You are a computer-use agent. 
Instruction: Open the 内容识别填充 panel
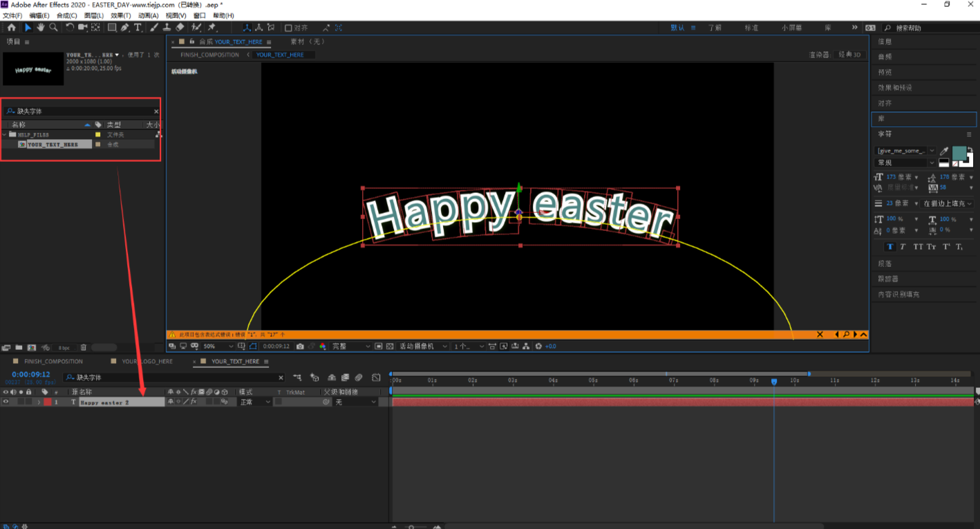(x=898, y=295)
